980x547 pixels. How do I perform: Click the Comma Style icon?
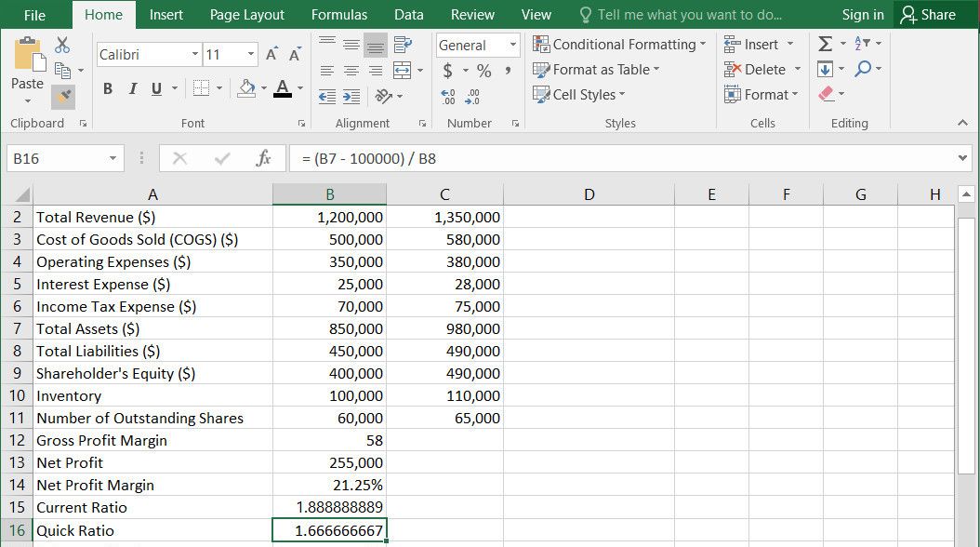(x=508, y=70)
